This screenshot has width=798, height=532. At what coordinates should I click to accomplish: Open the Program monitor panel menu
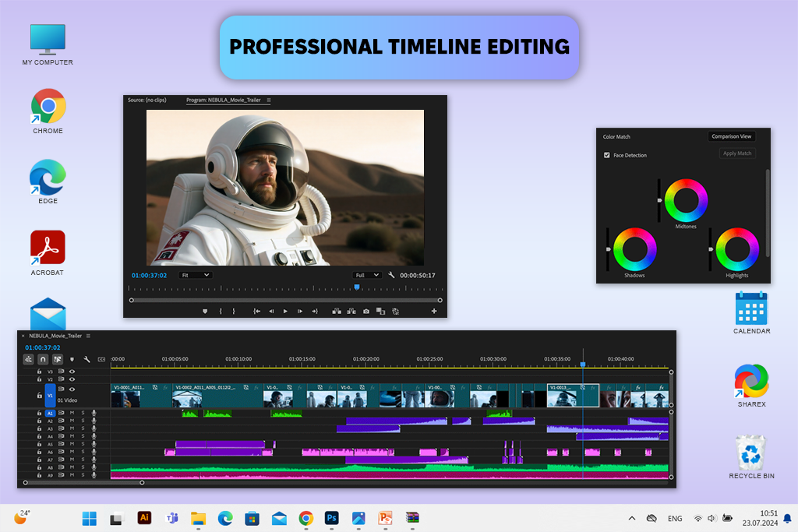coord(269,100)
